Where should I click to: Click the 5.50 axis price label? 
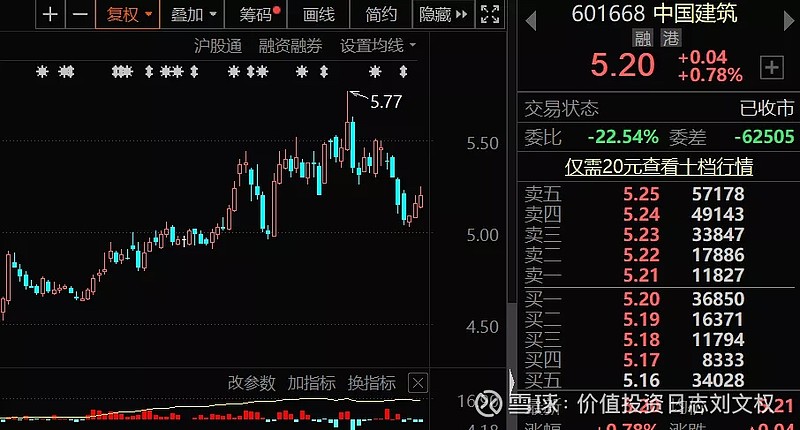483,144
